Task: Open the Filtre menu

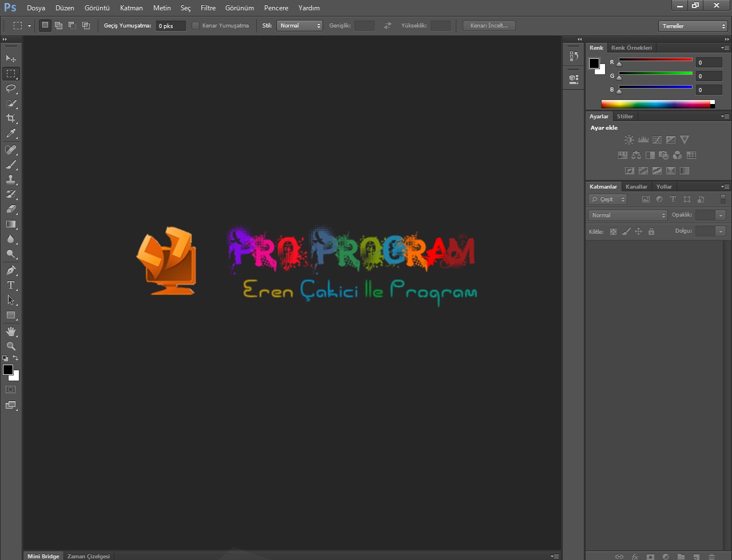Action: (x=208, y=8)
